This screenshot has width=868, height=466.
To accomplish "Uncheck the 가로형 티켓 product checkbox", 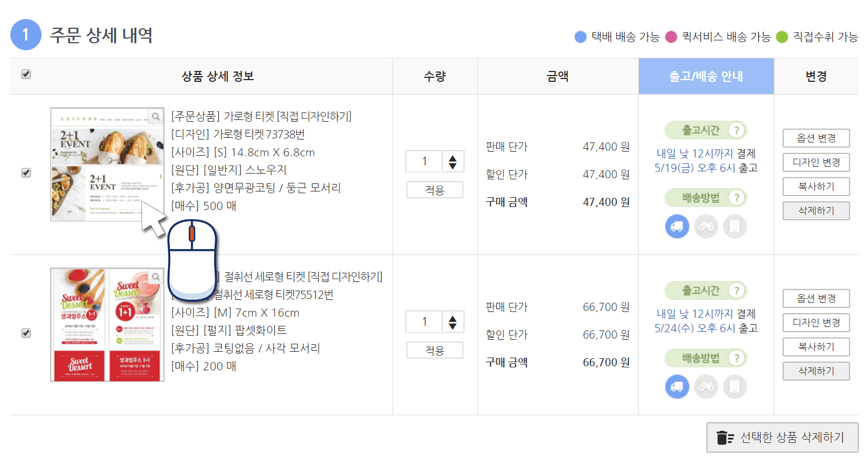I will [26, 173].
